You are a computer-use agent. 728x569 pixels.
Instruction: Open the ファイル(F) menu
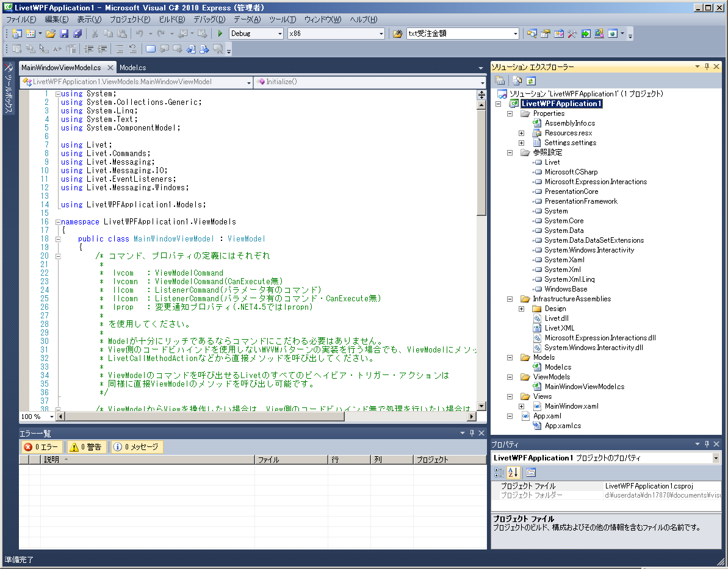tap(21, 20)
